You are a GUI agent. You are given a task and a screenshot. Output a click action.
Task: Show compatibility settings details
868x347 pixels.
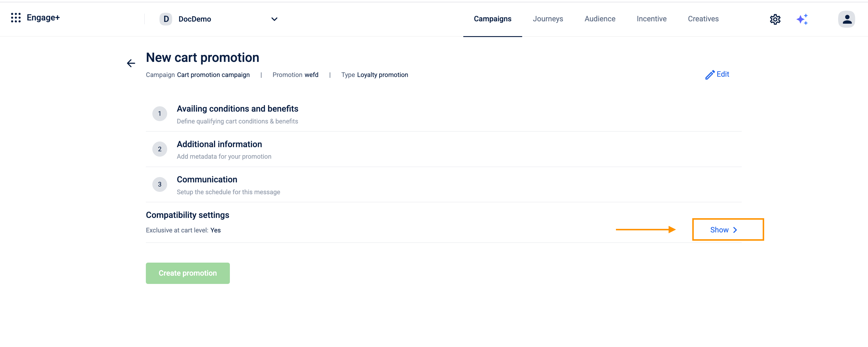point(723,230)
